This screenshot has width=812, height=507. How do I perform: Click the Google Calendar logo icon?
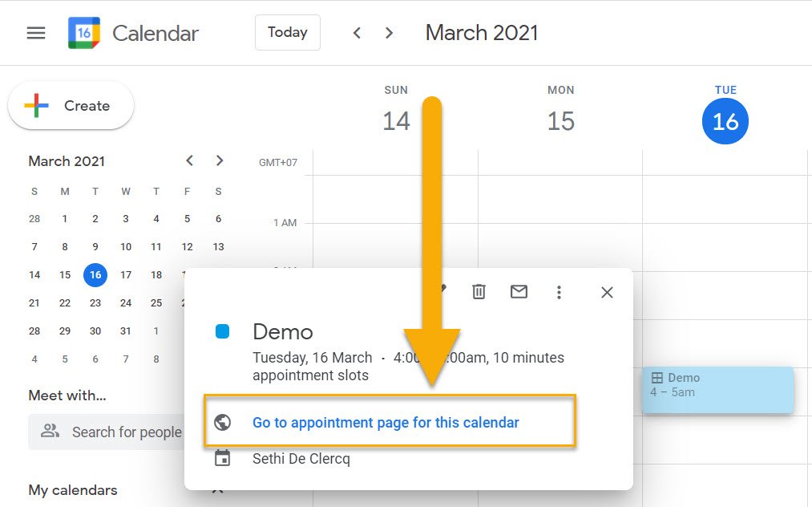point(84,33)
